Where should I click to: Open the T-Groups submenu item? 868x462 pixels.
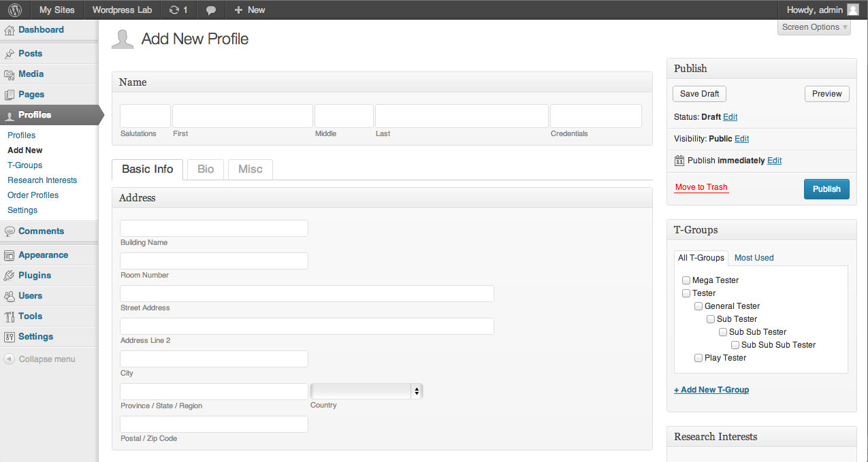pos(25,165)
